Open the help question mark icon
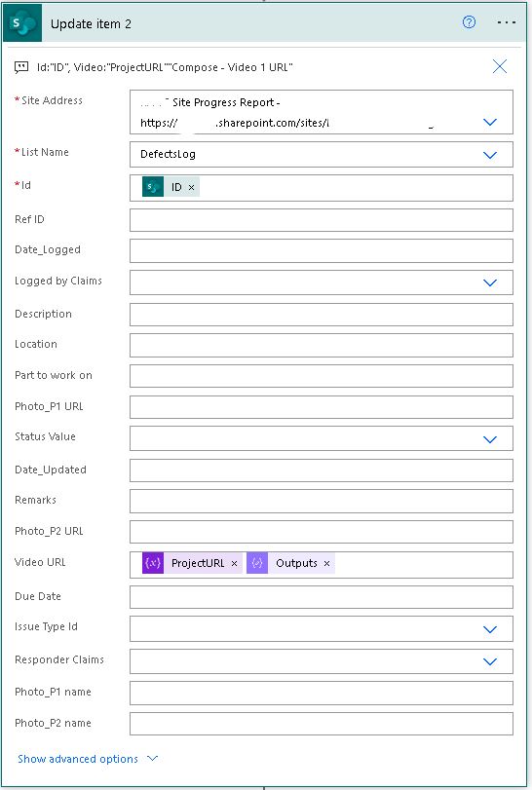This screenshot has width=532, height=790. tap(469, 22)
